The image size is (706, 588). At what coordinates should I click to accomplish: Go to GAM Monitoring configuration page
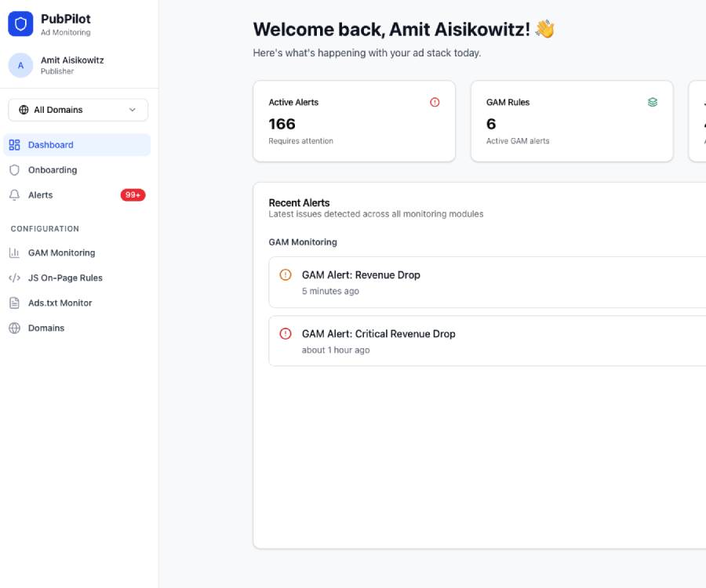pos(61,253)
